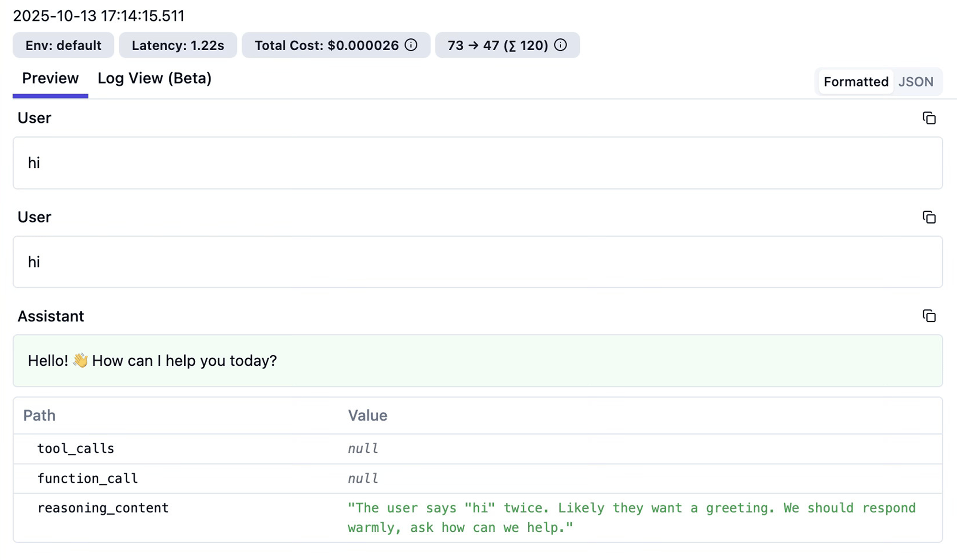Select the Formatted view toggle
957x560 pixels.
856,82
